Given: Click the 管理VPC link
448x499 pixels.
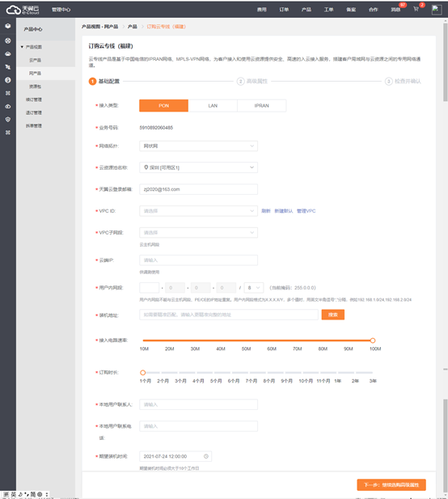Looking at the screenshot, I should click(306, 211).
